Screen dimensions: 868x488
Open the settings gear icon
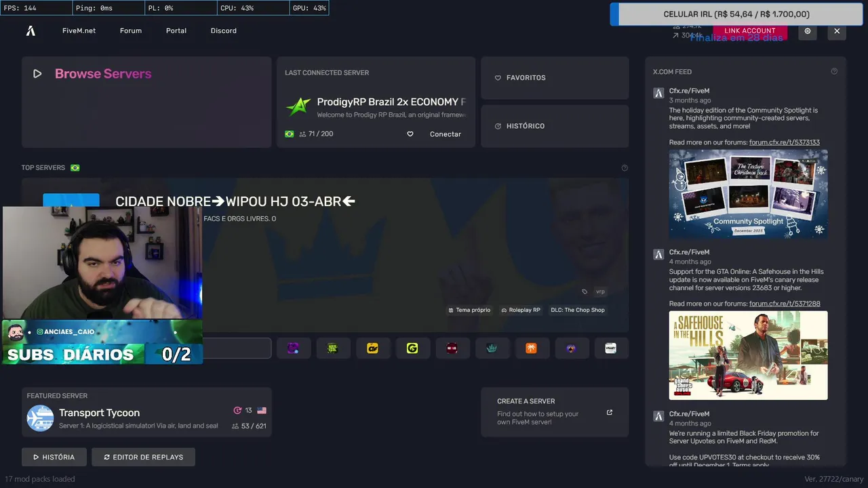(x=808, y=31)
